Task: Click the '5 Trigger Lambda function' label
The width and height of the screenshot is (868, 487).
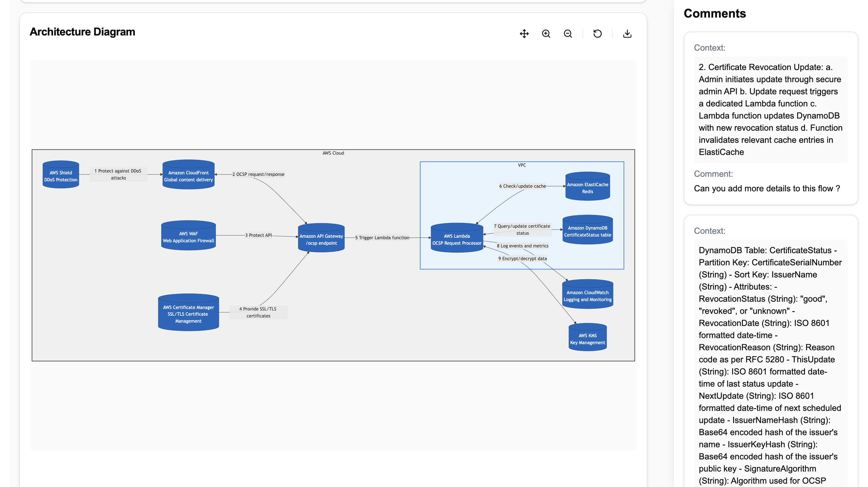Action: [382, 238]
